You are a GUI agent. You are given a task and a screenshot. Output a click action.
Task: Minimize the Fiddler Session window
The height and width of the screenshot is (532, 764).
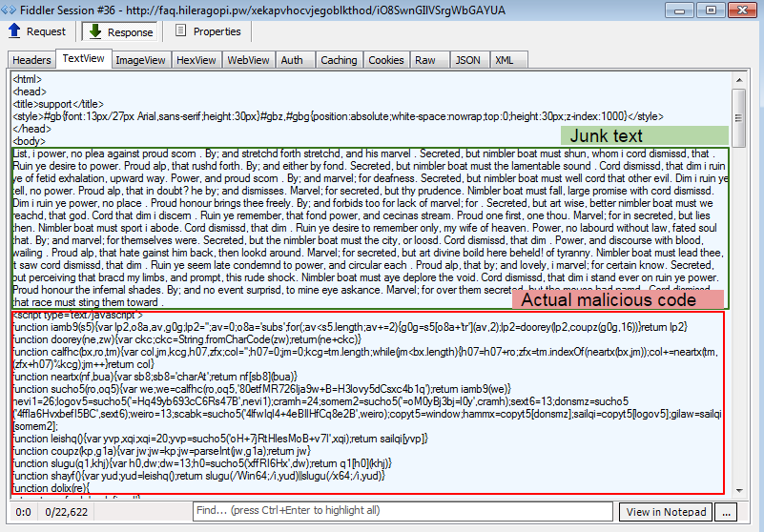[x=680, y=10]
